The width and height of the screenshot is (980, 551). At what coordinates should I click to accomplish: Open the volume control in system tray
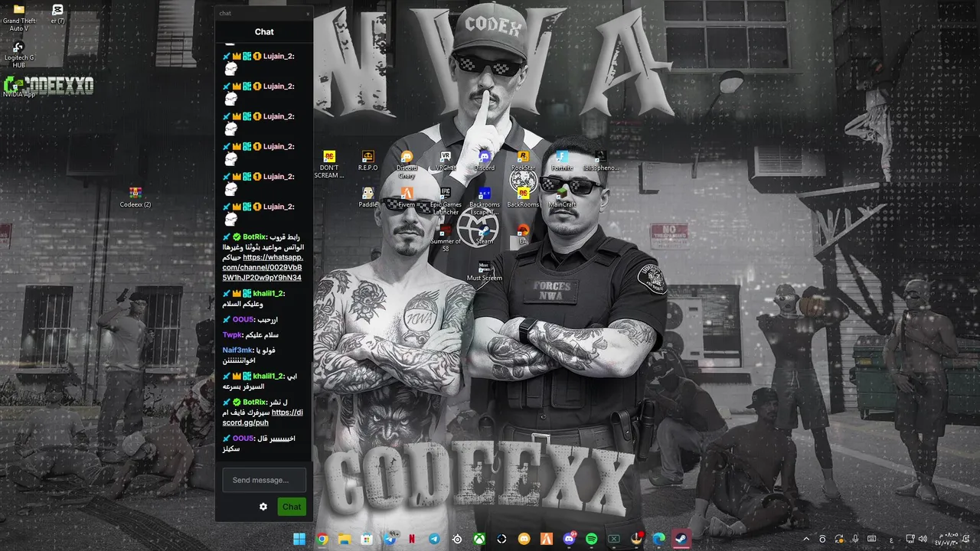923,539
